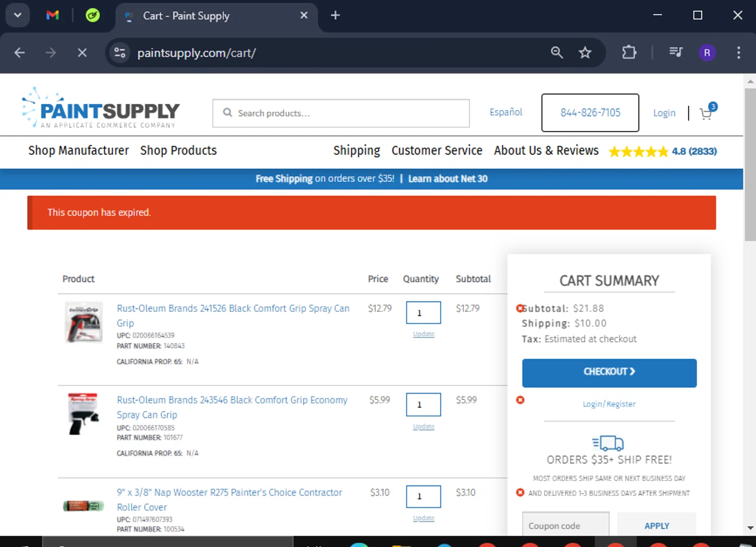Click the red remove icon beside Subtotal
This screenshot has height=547, width=756.
pos(520,308)
